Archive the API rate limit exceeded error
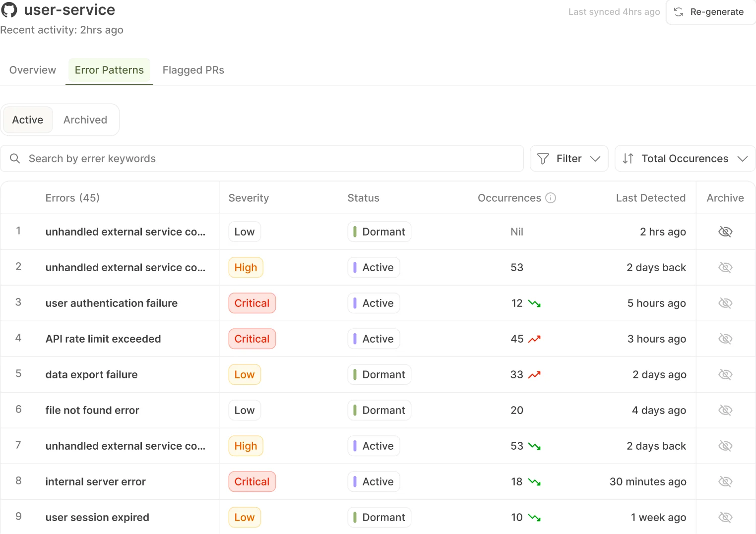This screenshot has height=534, width=756. (725, 339)
